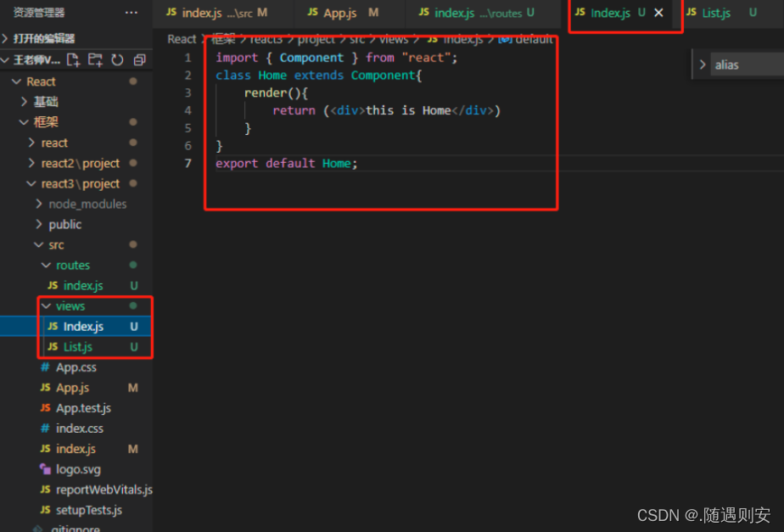The image size is (784, 532).
Task: Click the image icon beside logo.svg
Action: (x=45, y=469)
